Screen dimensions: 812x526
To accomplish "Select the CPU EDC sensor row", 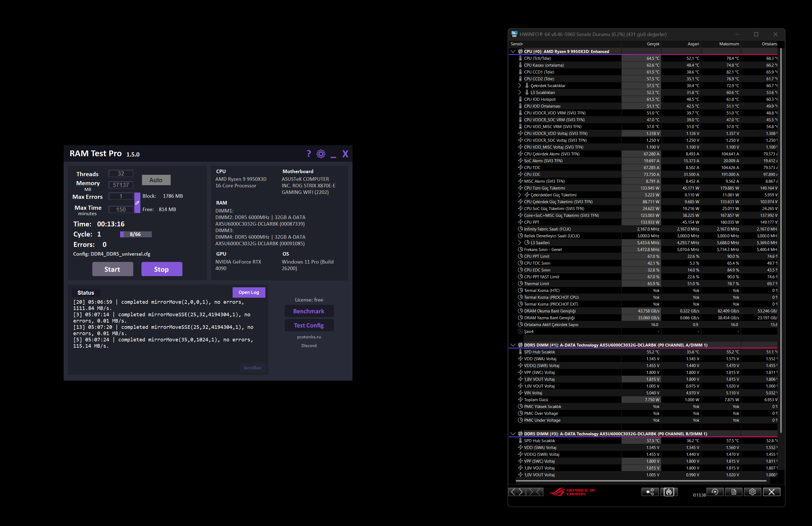I will (643, 175).
